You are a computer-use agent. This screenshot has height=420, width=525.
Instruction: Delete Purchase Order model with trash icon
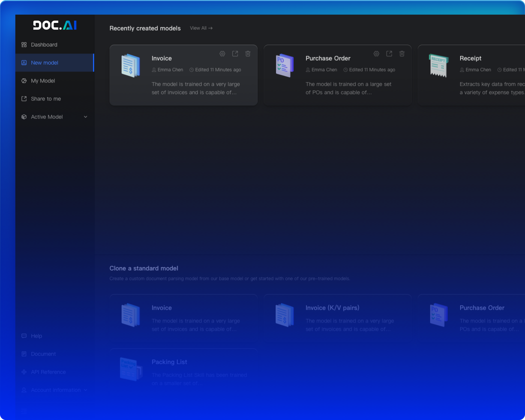[402, 54]
